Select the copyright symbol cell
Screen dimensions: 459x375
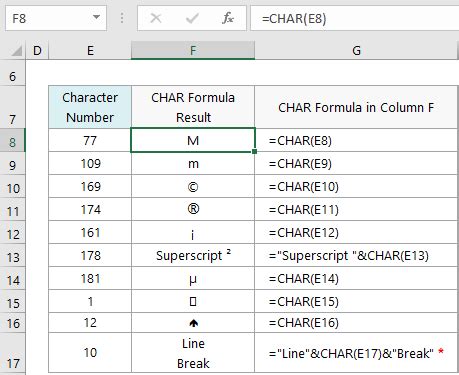(193, 186)
